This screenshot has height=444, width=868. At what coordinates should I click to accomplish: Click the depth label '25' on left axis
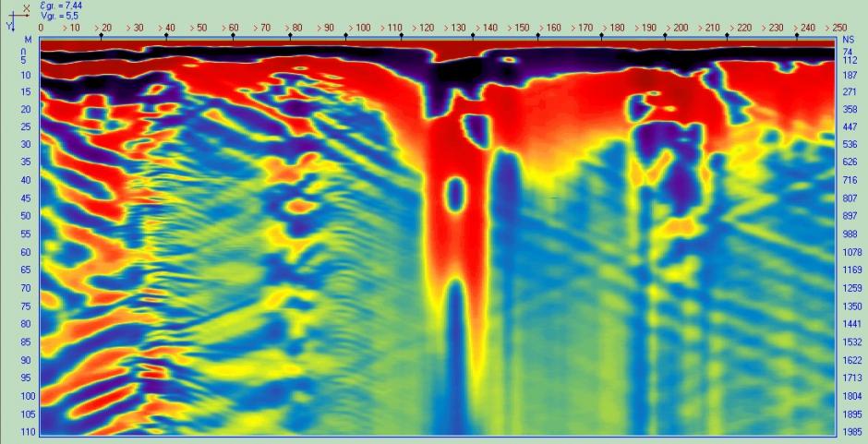[x=25, y=126]
